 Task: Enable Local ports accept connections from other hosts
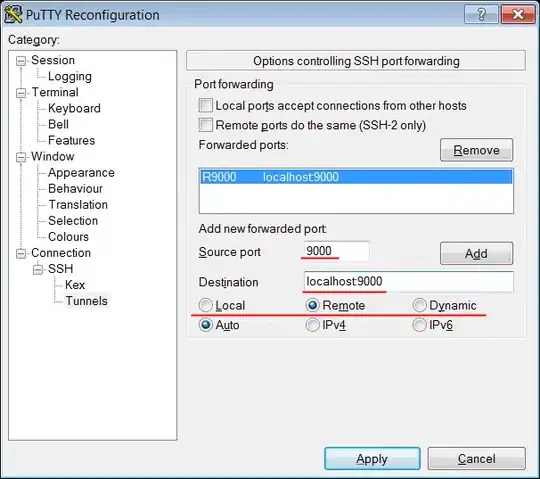pos(206,105)
